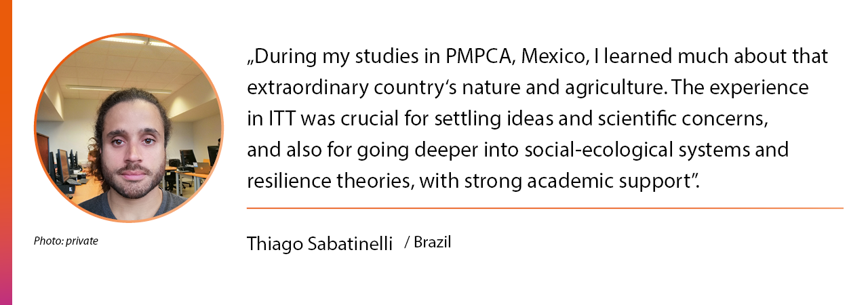The width and height of the screenshot is (868, 305).
Task: Click the word "Mexico" in the first line
Action: coord(555,57)
